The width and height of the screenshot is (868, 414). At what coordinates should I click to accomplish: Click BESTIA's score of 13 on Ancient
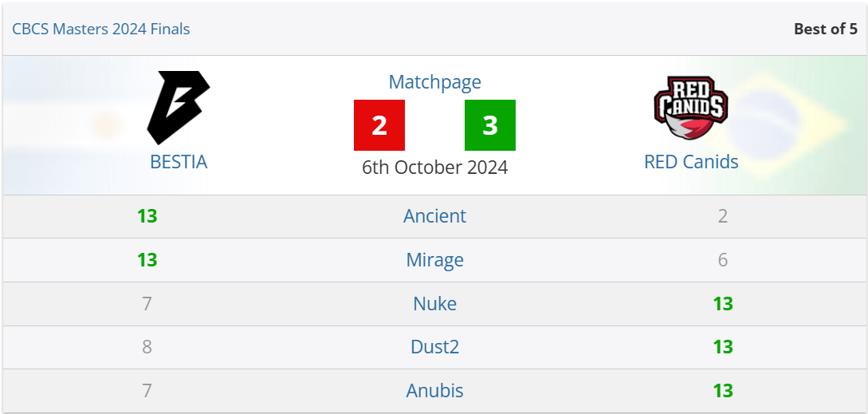coord(147,216)
